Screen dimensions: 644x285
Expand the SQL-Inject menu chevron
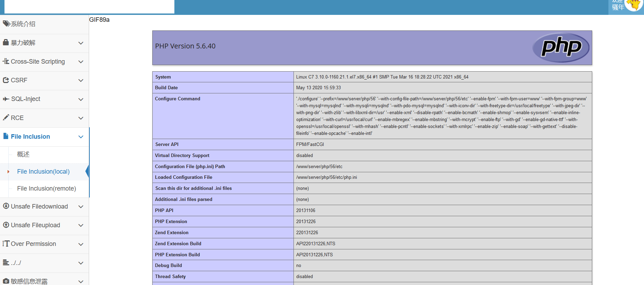(x=81, y=99)
